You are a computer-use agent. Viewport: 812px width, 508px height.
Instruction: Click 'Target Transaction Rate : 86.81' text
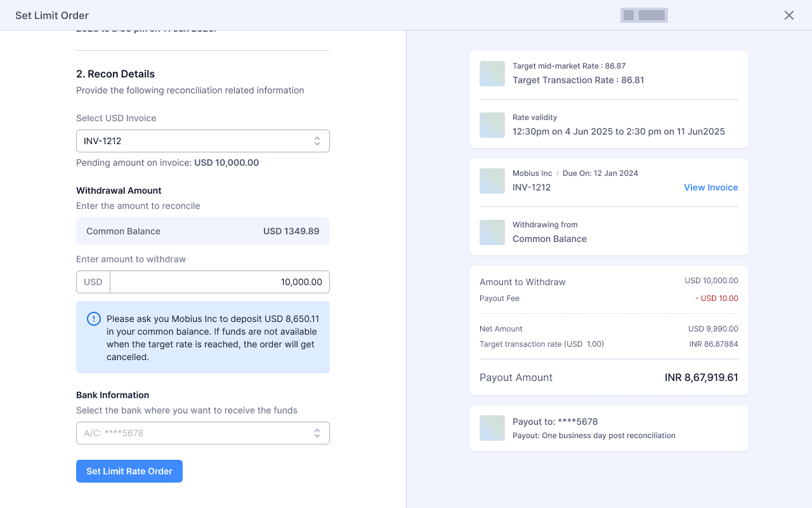pyautogui.click(x=579, y=80)
